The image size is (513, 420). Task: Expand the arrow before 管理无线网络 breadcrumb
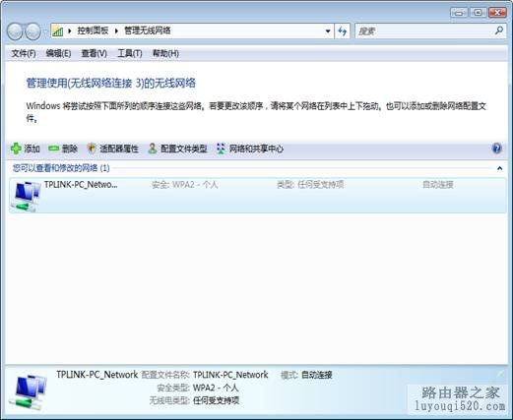[x=116, y=30]
